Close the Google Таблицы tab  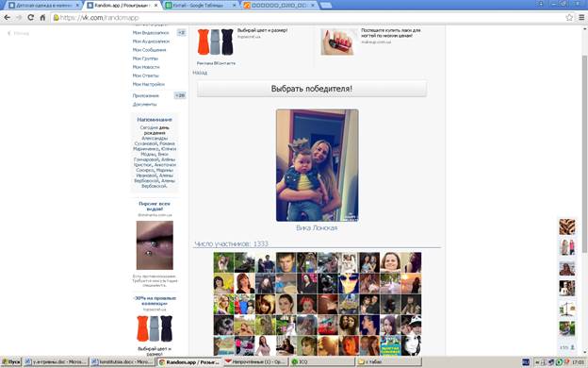pyautogui.click(x=235, y=6)
